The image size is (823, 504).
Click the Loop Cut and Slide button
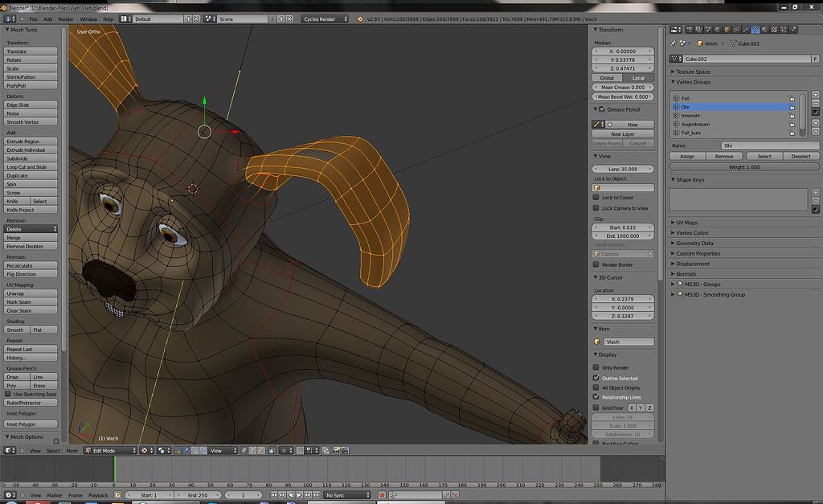[x=31, y=167]
